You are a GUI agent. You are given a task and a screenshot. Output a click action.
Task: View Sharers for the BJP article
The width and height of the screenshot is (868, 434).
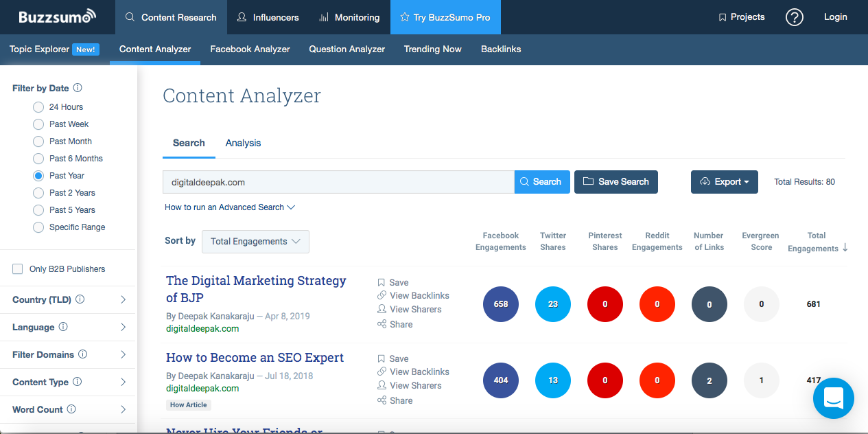point(410,309)
